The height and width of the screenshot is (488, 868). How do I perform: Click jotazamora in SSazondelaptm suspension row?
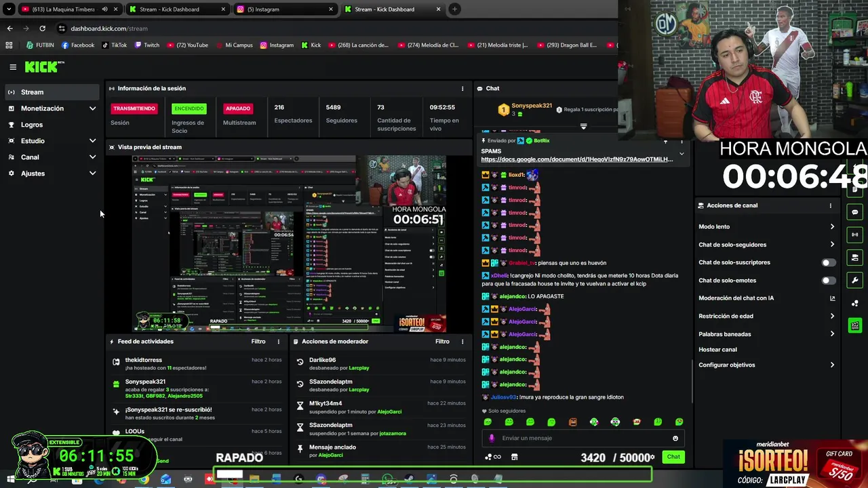pyautogui.click(x=393, y=434)
